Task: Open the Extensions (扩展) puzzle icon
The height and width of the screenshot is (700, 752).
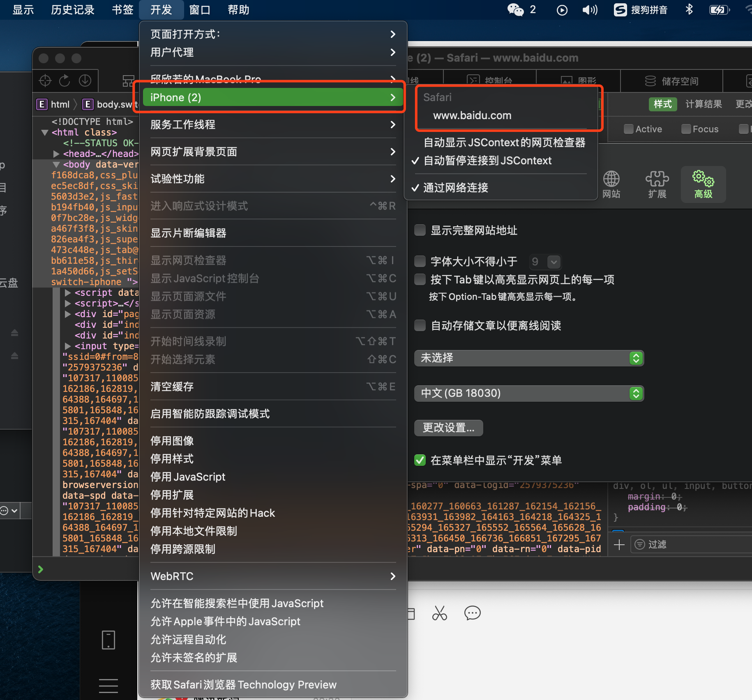Action: pyautogui.click(x=657, y=185)
